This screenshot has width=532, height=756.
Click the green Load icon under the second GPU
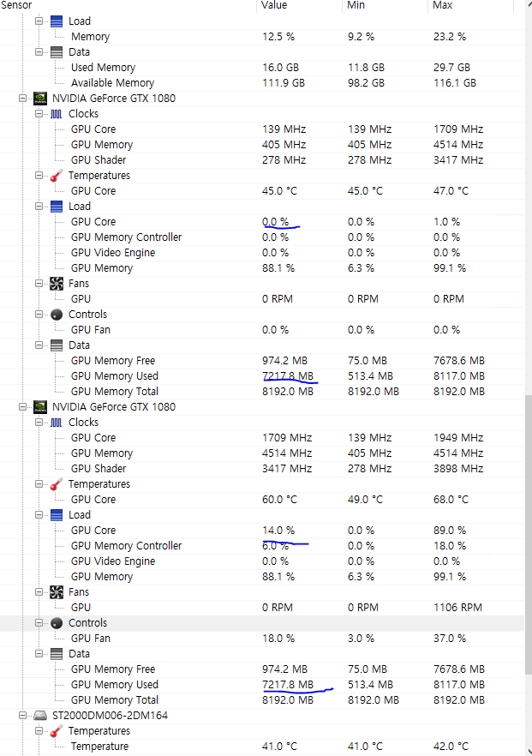pos(55,514)
